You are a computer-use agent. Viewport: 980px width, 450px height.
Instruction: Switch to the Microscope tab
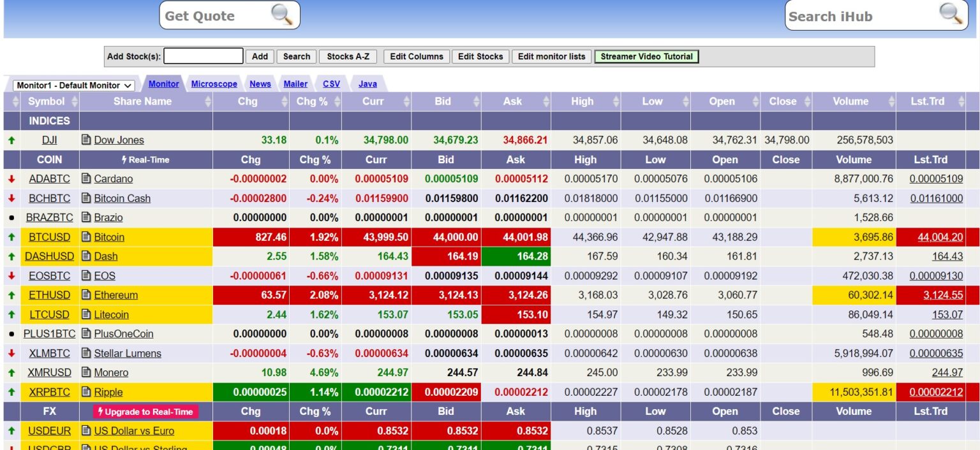pyautogui.click(x=214, y=84)
